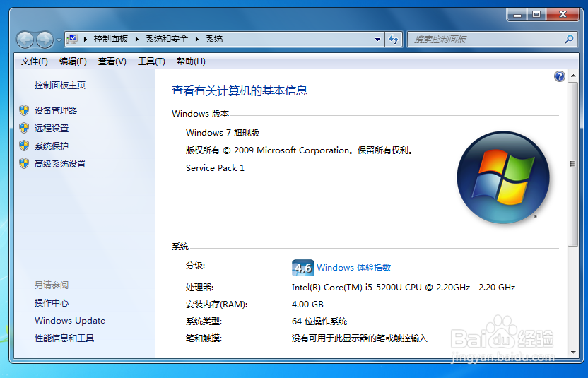Open the 工具(T) menu
Screen dimensions: 588x378
coord(151,61)
